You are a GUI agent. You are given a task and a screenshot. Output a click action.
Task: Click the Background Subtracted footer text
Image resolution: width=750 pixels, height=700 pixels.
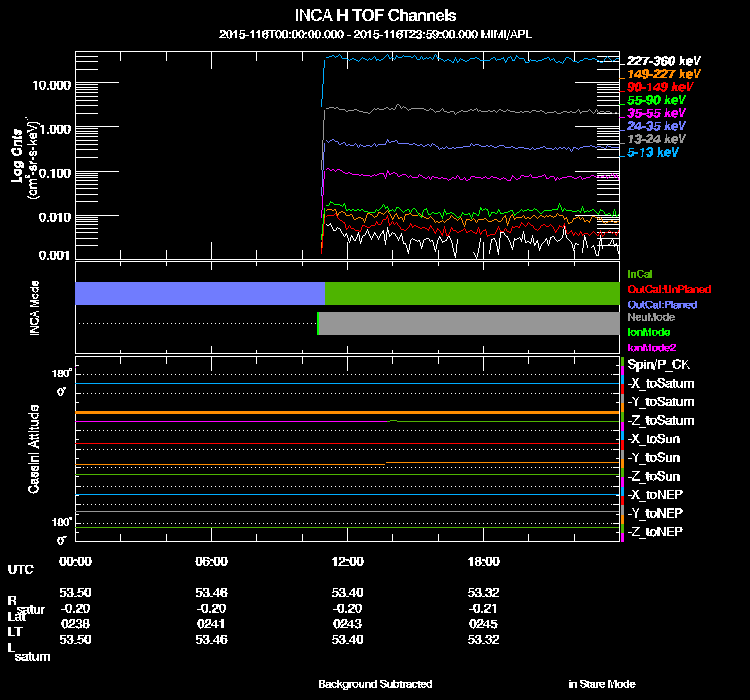click(x=375, y=684)
